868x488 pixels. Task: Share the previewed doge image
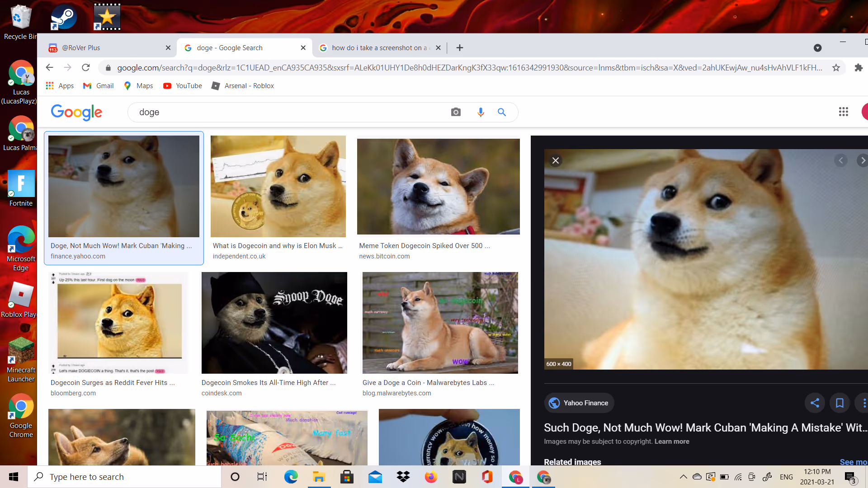click(815, 403)
